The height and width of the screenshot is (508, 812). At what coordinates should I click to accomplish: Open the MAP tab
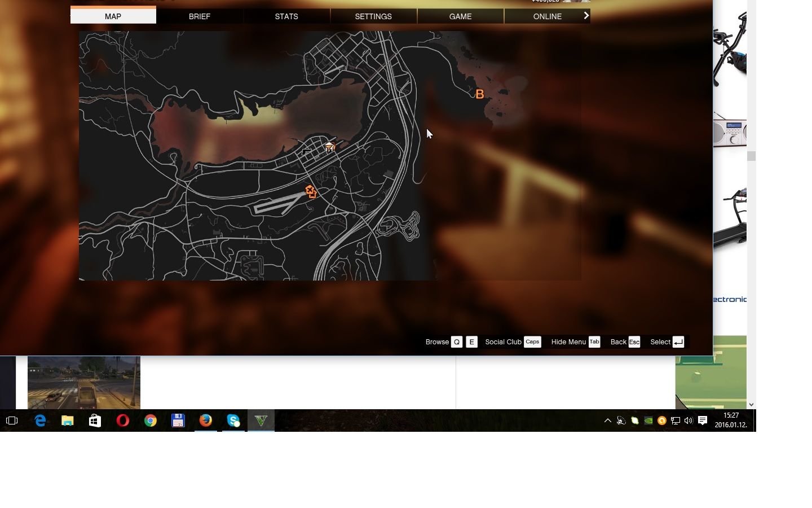[x=113, y=16]
